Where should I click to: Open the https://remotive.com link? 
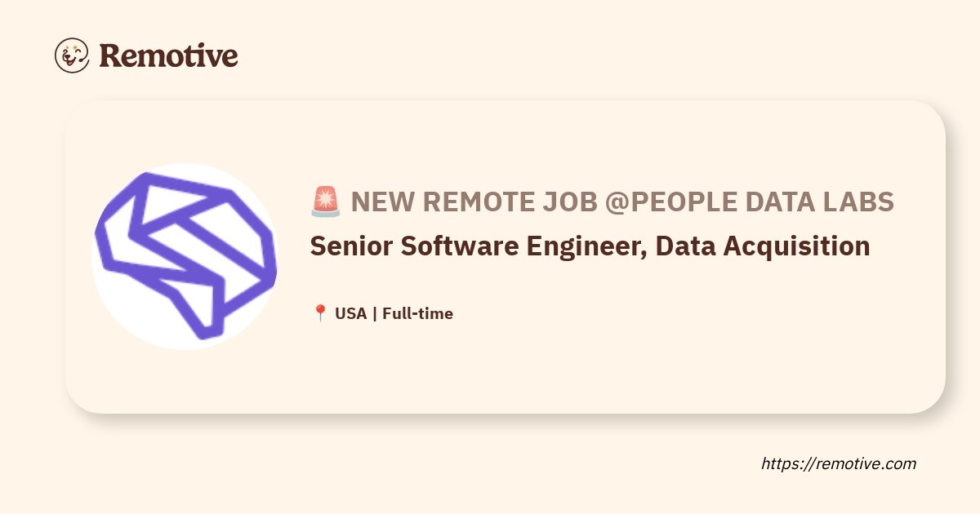point(839,463)
